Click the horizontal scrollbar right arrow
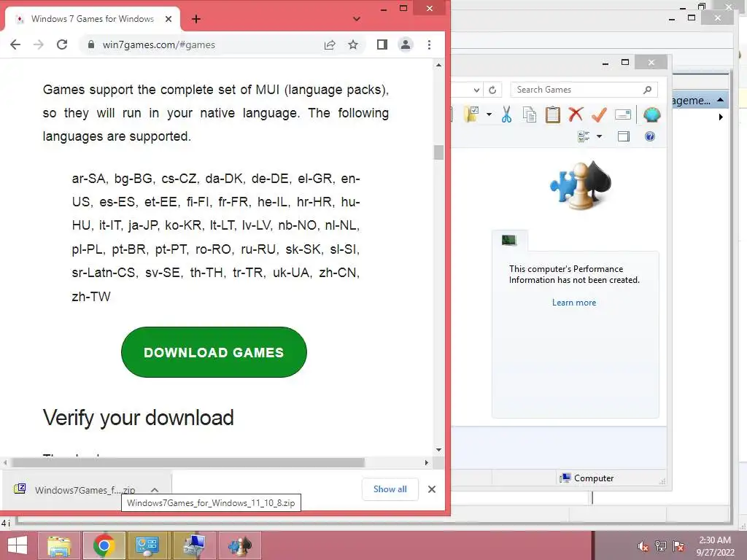The height and width of the screenshot is (560, 747). pyautogui.click(x=426, y=462)
